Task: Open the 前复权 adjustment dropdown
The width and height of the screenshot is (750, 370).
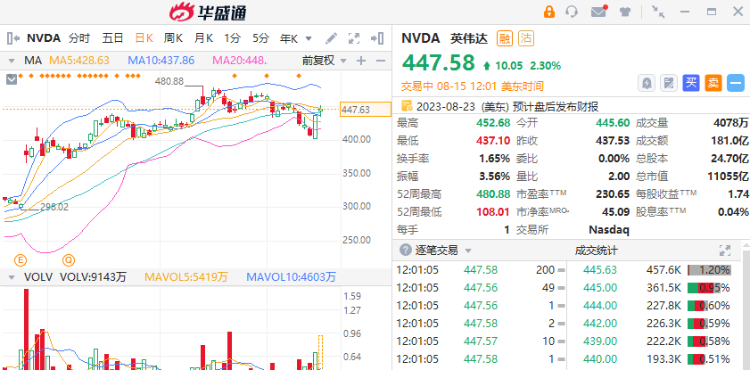Action: (324, 60)
